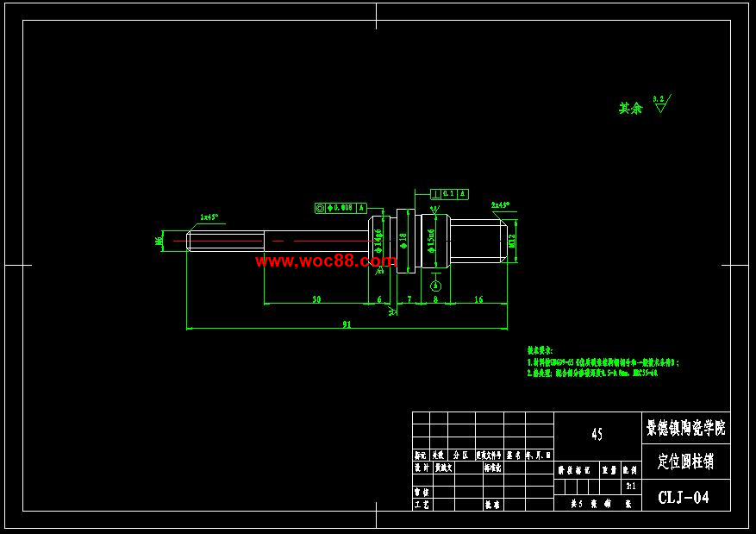756x534 pixels.
Task: Select the perpendicularity tolerance frame '0.1 A'
Action: pyautogui.click(x=449, y=194)
